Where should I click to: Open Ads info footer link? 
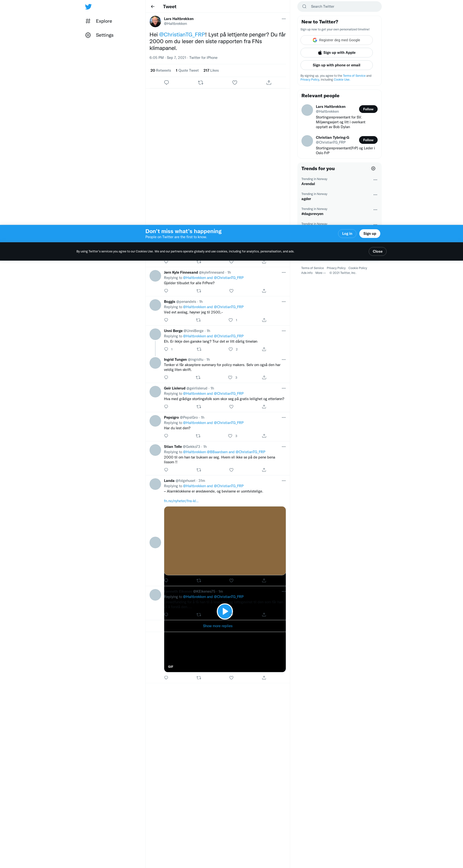pyautogui.click(x=307, y=273)
